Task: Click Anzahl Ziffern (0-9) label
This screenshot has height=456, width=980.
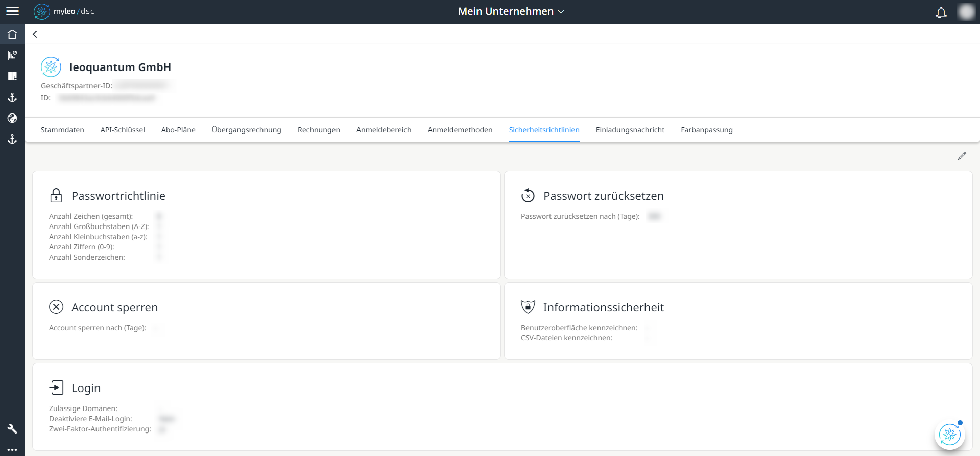Action: click(82, 247)
